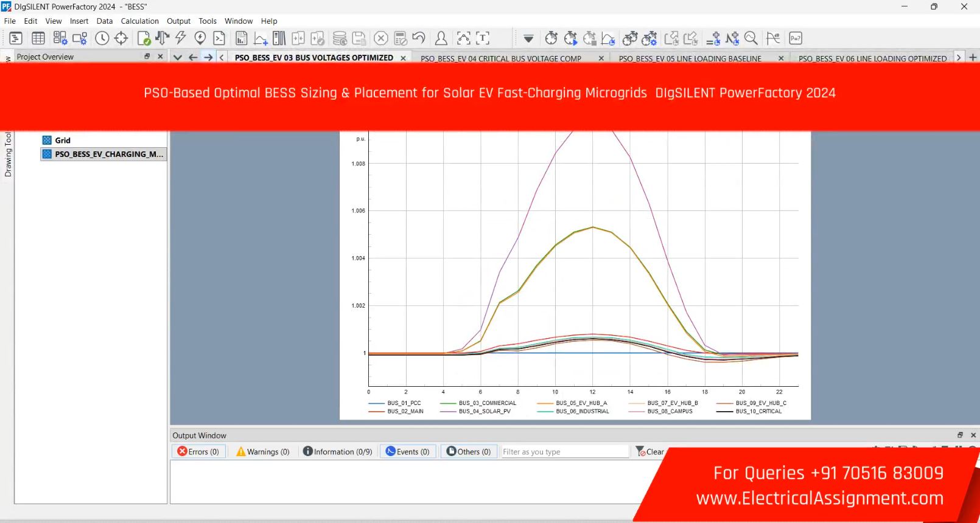Viewport: 980px width, 523px height.
Task: Click the stopwatch with stop square icon
Action: (x=589, y=38)
